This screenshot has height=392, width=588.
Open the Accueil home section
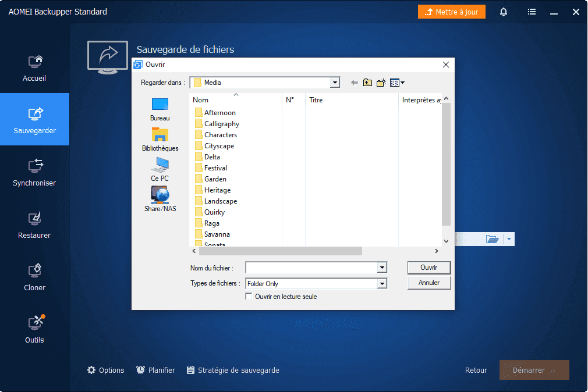point(34,68)
